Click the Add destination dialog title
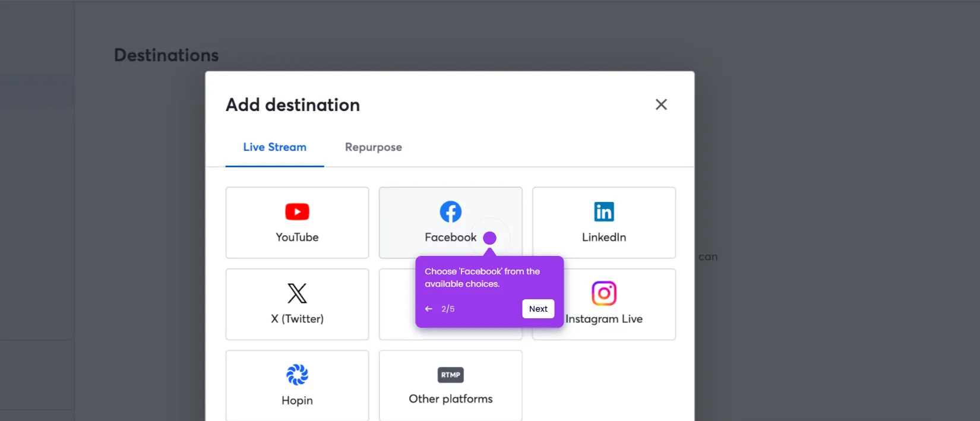This screenshot has width=980, height=421. 293,105
